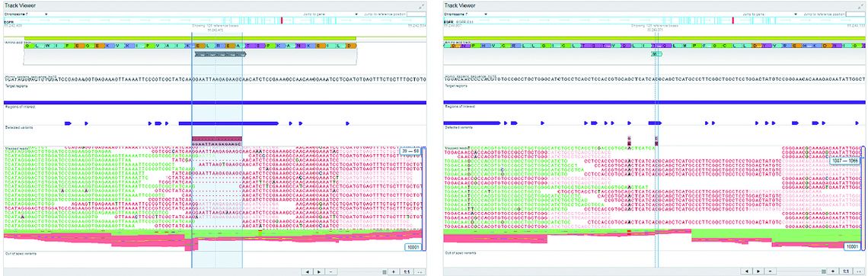Select the red marker on left EGFR overview
Viewport: 868px width, 276px height.
click(282, 21)
